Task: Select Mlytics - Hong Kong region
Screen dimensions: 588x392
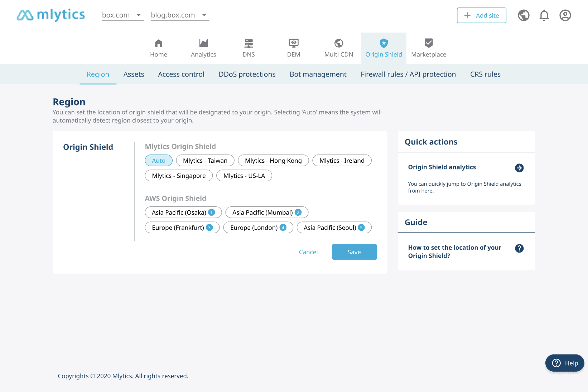Action: pyautogui.click(x=273, y=161)
